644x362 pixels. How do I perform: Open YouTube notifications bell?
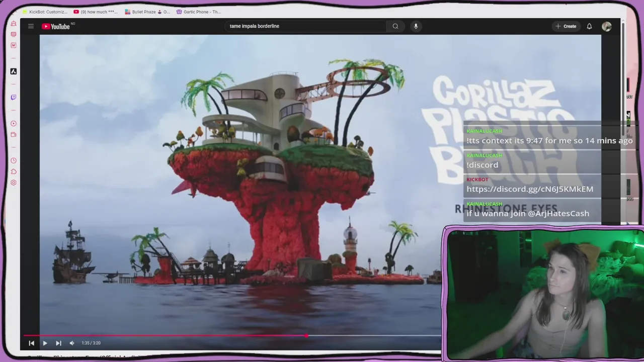tap(589, 26)
